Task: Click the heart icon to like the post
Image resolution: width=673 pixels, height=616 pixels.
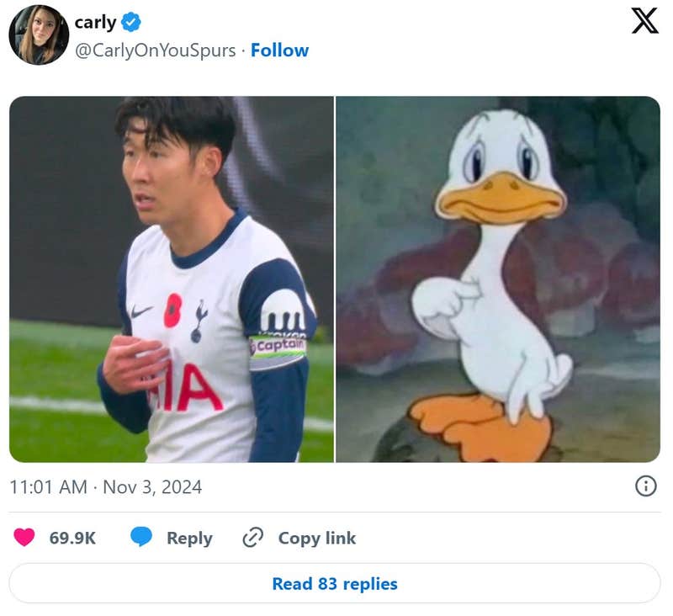Action: [23, 538]
